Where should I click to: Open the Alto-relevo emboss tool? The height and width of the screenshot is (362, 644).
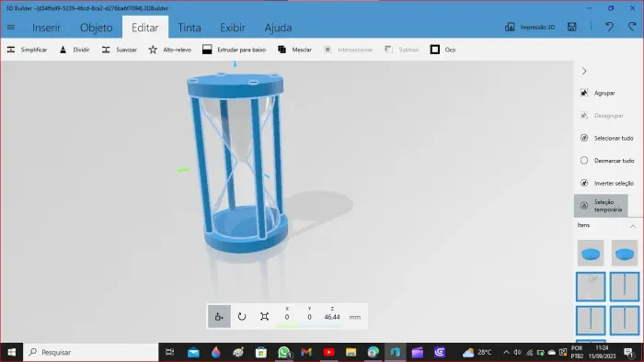(x=170, y=50)
